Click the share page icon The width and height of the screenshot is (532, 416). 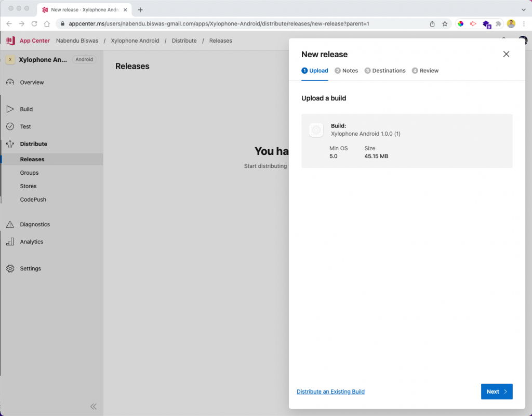pos(432,24)
